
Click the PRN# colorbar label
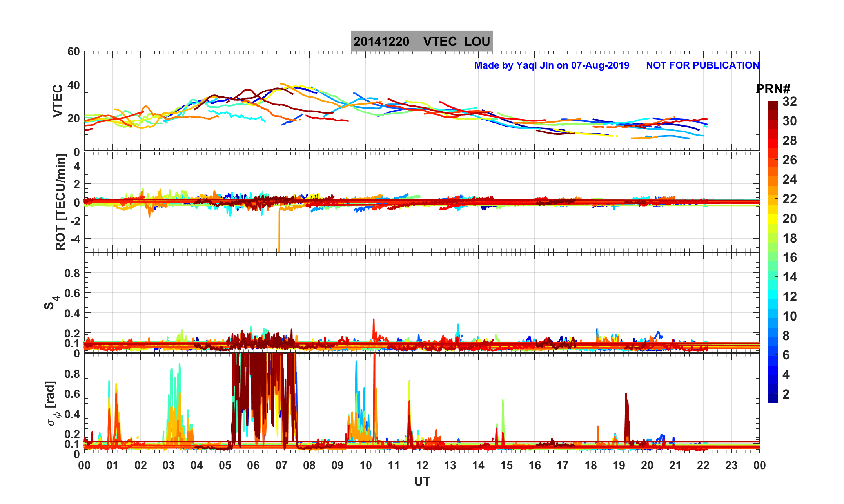coord(773,89)
